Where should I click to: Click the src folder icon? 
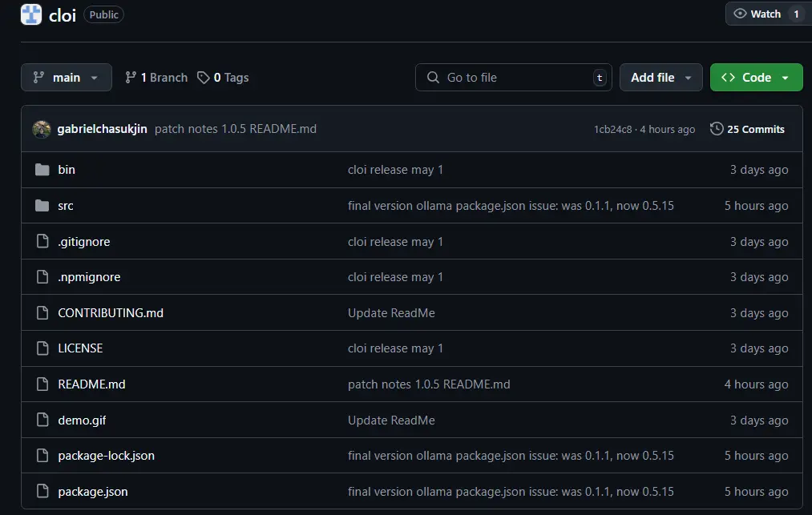pos(42,206)
